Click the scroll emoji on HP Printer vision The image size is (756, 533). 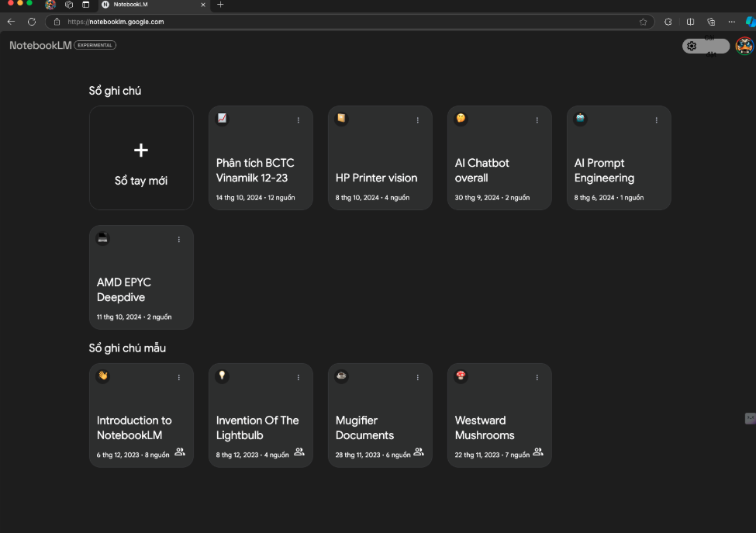[341, 118]
